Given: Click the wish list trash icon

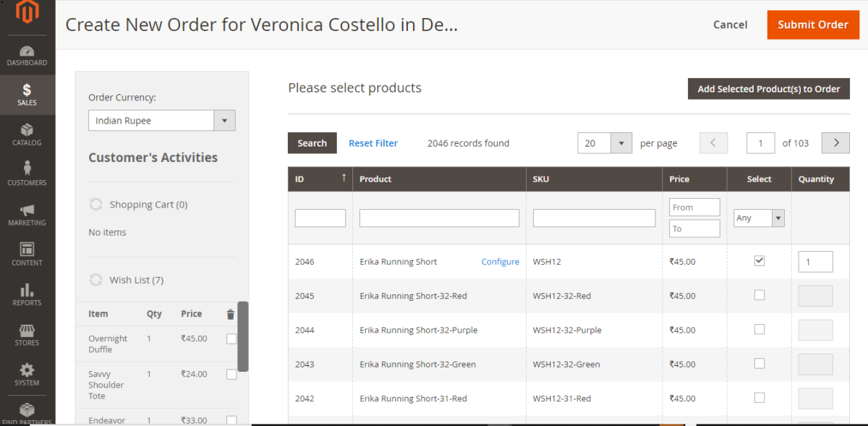Looking at the screenshot, I should click(x=230, y=314).
